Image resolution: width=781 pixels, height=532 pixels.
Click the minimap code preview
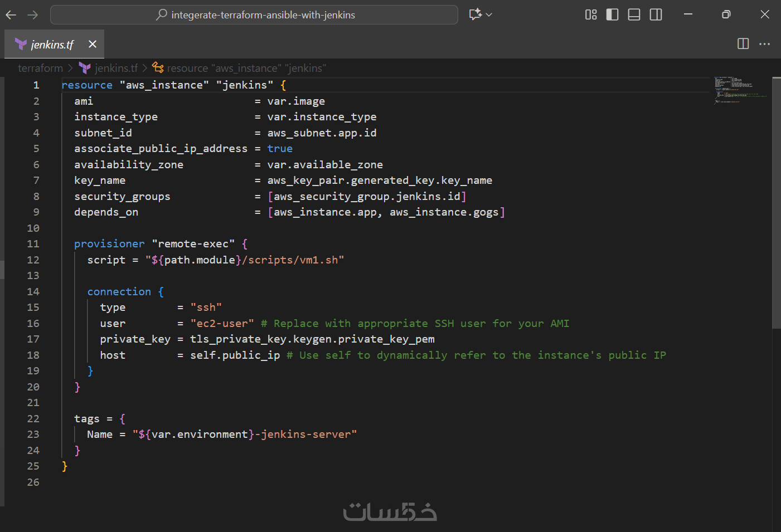coord(740,90)
